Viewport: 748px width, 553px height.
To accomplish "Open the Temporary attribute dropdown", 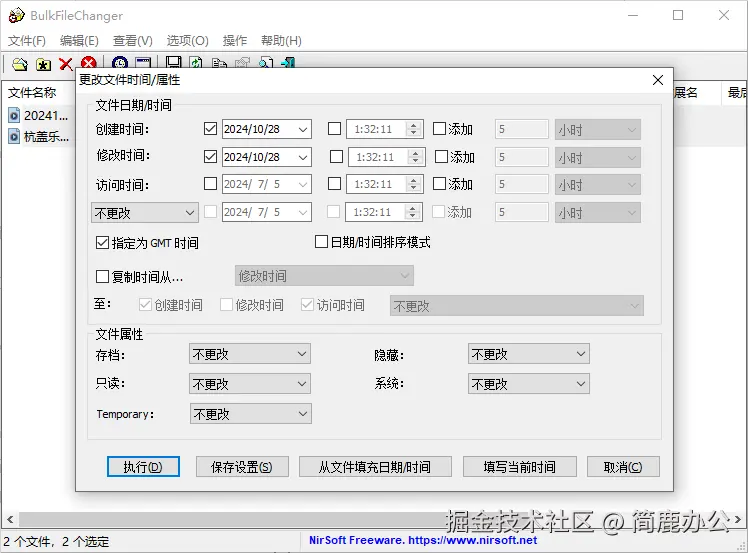I will (x=250, y=414).
